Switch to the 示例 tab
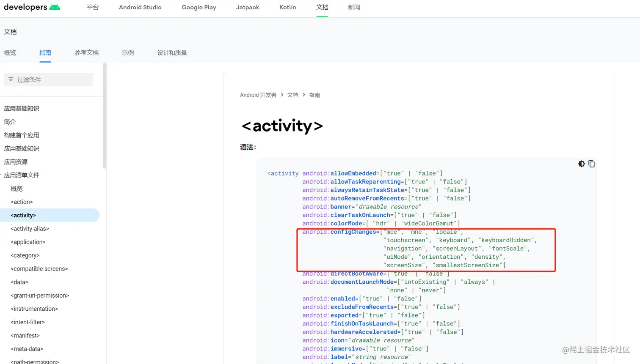The height and width of the screenshot is (364, 640). tap(128, 53)
